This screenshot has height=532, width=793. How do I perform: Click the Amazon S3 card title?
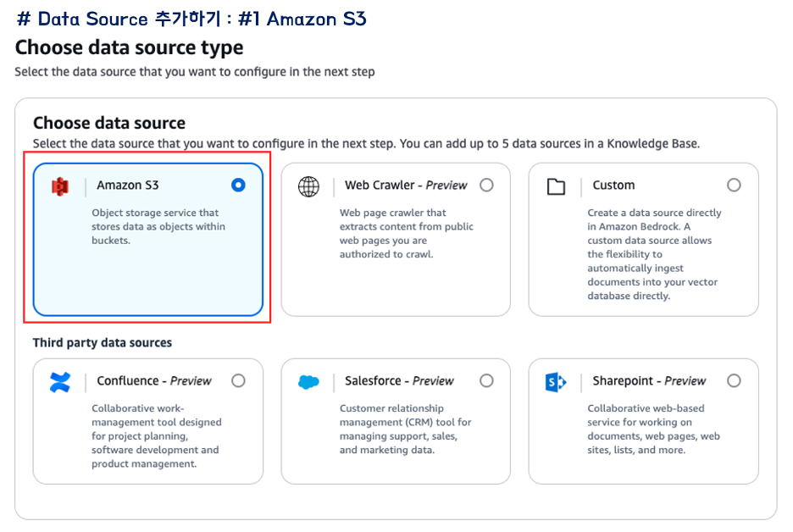127,185
